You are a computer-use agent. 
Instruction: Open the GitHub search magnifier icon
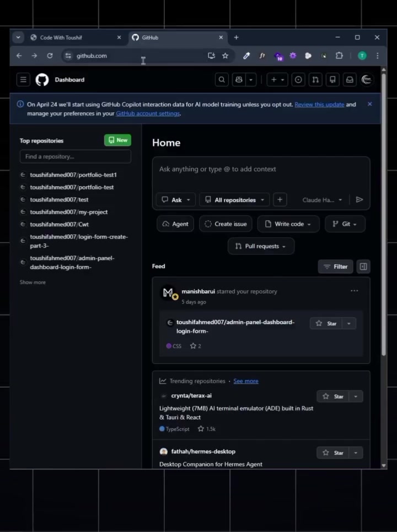(x=222, y=80)
